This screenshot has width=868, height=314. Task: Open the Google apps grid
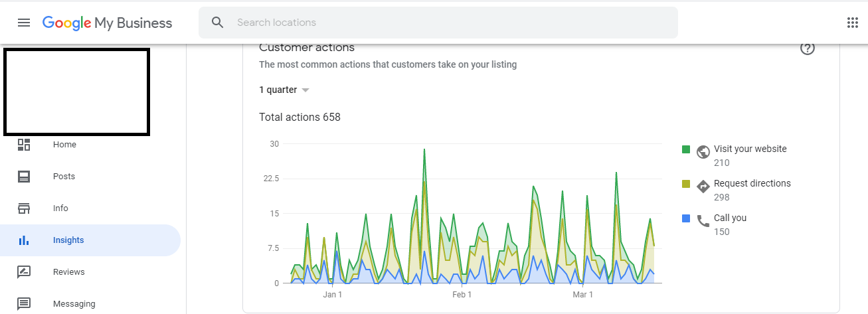tap(853, 23)
